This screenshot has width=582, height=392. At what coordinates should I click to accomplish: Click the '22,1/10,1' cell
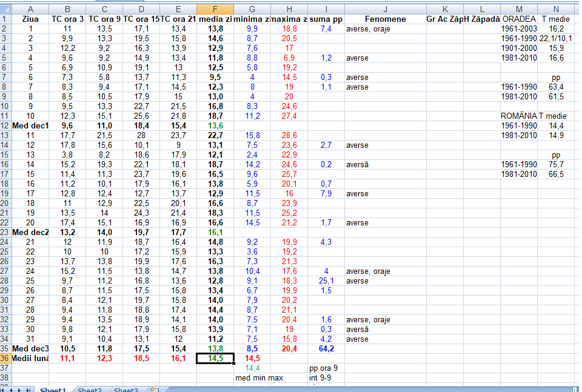556,38
